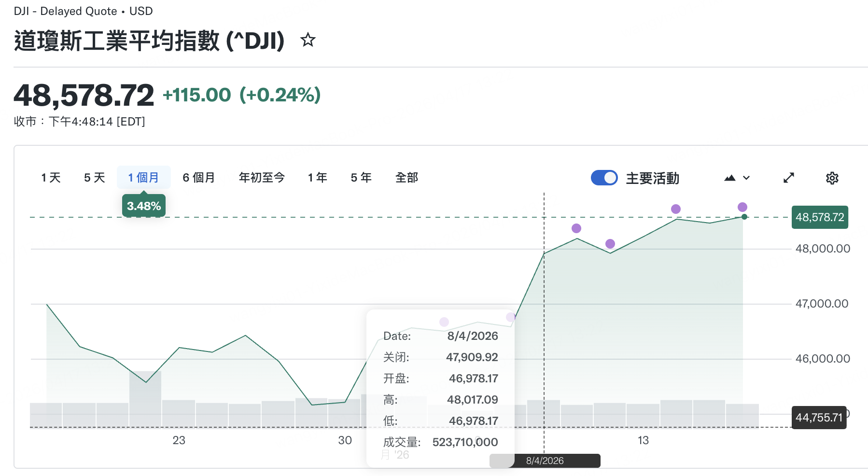
Task: Select the 1 天 time range
Action: (x=51, y=178)
